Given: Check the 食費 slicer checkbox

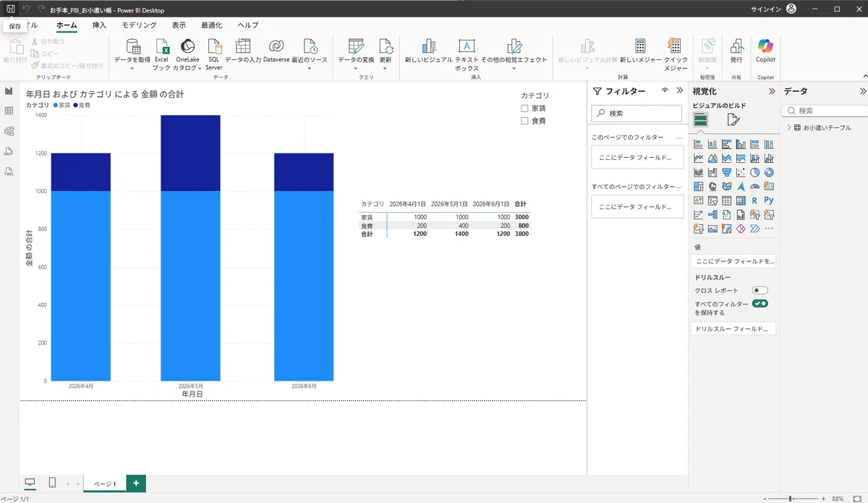Looking at the screenshot, I should pos(524,121).
